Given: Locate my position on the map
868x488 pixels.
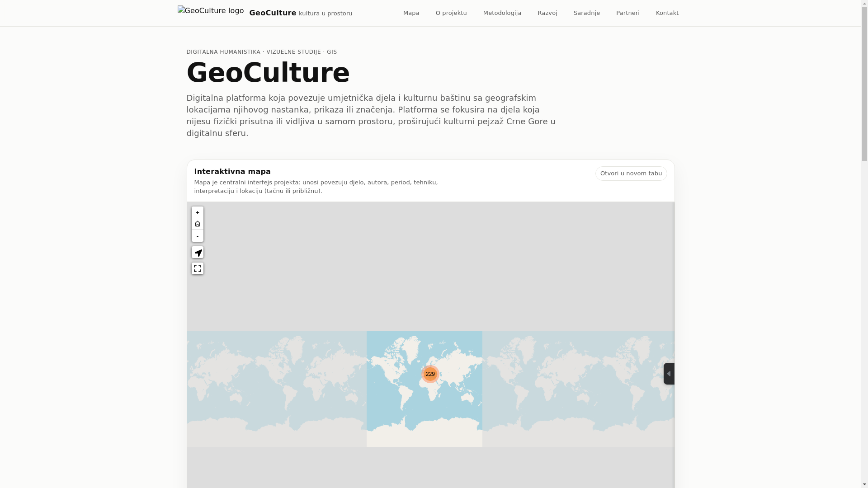Looking at the screenshot, I should tap(198, 253).
